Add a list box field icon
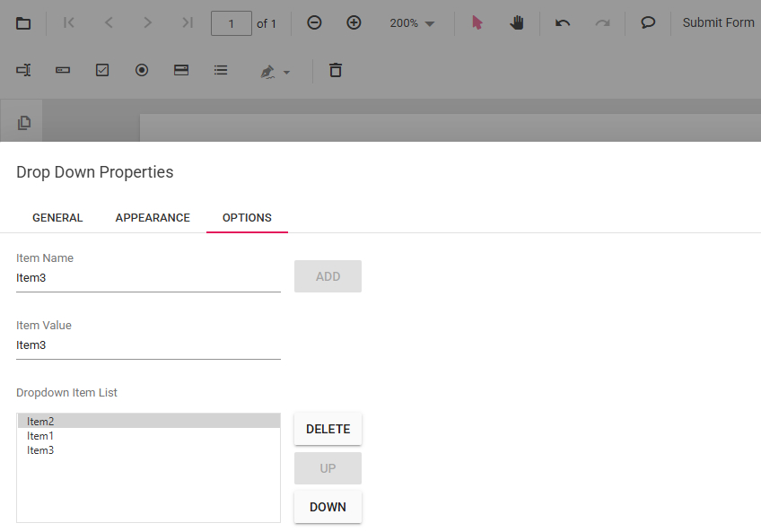 click(x=221, y=70)
